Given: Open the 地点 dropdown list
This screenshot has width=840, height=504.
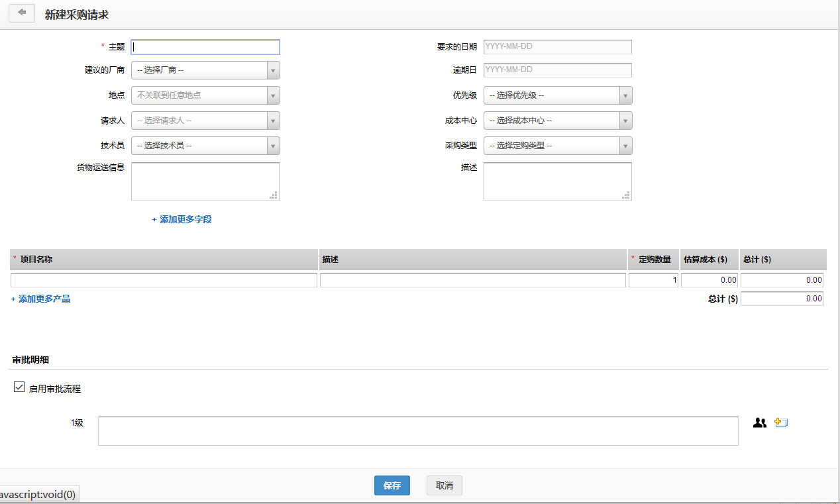Looking at the screenshot, I should tap(205, 95).
